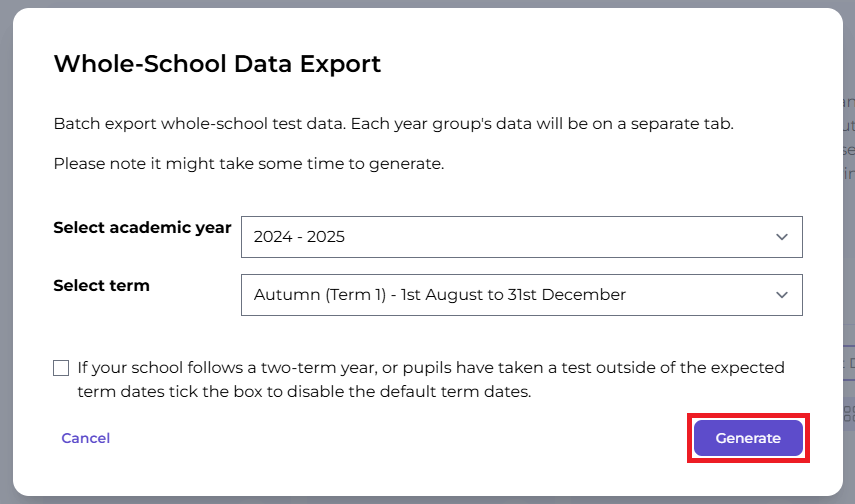Tick the disable default term dates checkbox
The image size is (855, 504).
tap(61, 368)
